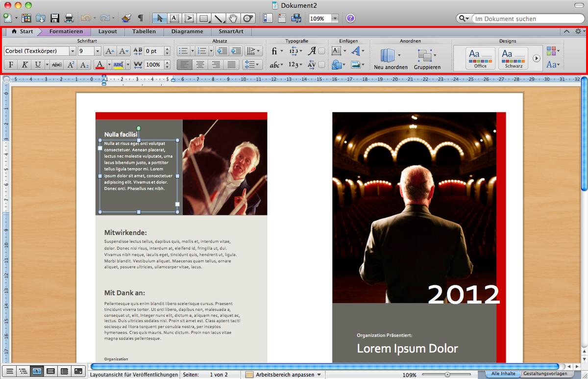Toggle bold F formatting
The height and width of the screenshot is (379, 588).
(x=11, y=65)
